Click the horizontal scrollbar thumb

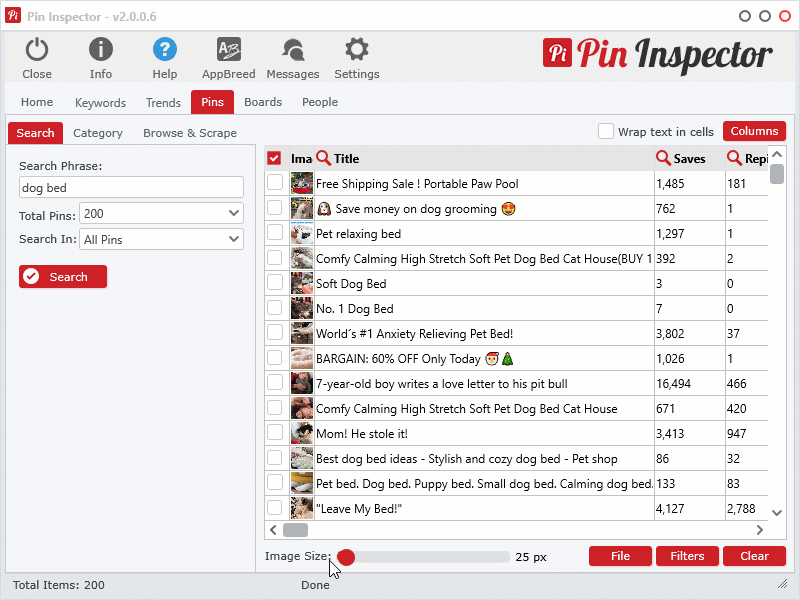[x=295, y=530]
